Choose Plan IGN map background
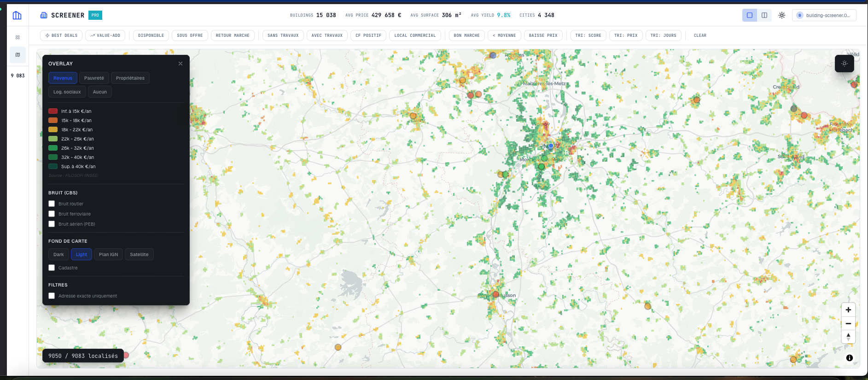Image resolution: width=868 pixels, height=380 pixels. click(x=109, y=254)
